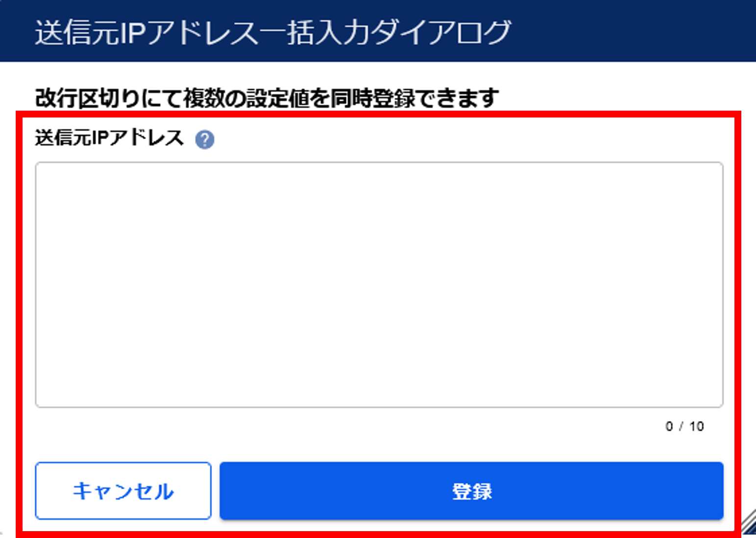This screenshot has height=538, width=756.
Task: Click the dialog title 送信元IPアドレス一括入力ダイアログ
Action: 273,32
